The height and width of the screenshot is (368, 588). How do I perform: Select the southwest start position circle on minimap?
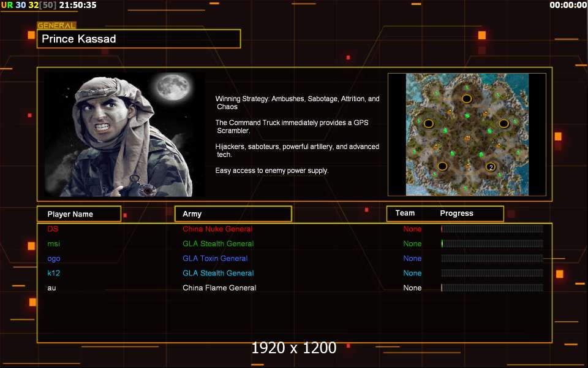[442, 166]
